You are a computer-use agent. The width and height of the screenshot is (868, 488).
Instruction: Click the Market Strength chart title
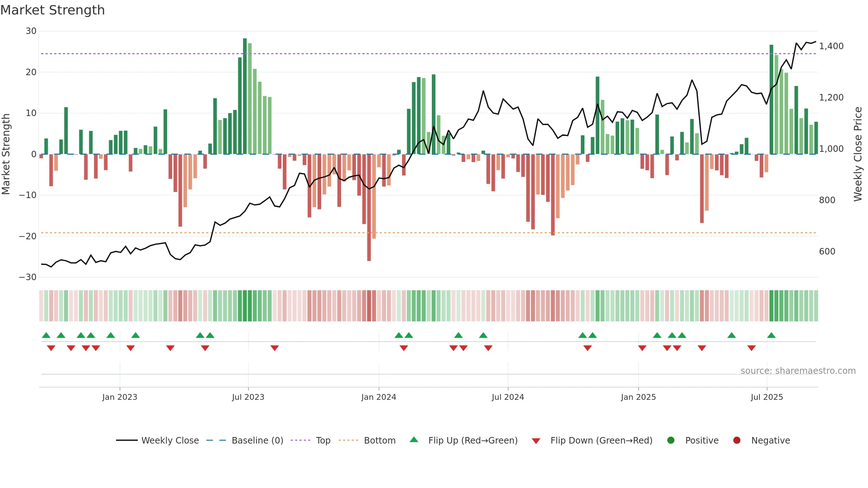(x=52, y=10)
